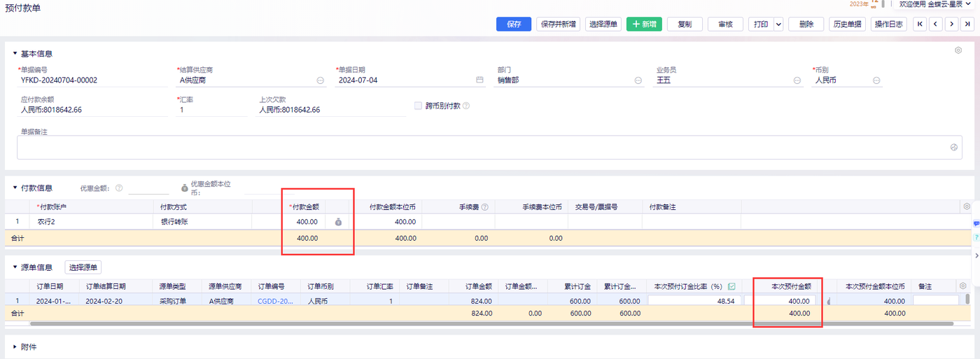This screenshot has width=980, height=359.
Task: Open 业务员 lookup ellipsis icon
Action: (x=797, y=80)
